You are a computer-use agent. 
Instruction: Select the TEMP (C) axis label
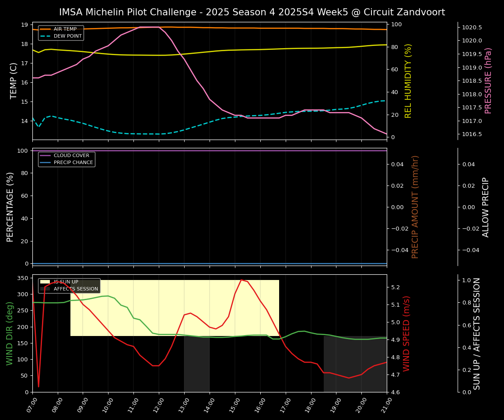click(14, 80)
